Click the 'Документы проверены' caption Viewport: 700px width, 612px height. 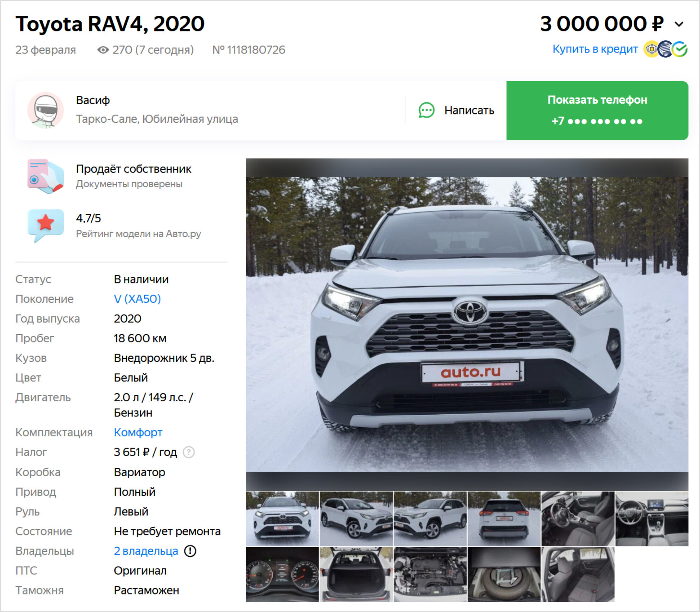point(129,184)
